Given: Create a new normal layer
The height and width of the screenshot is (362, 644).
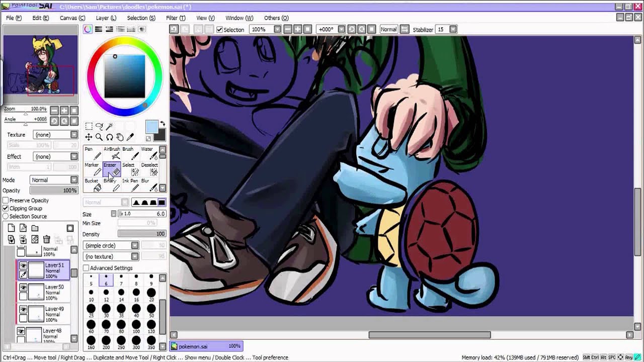Looking at the screenshot, I should click(x=12, y=228).
